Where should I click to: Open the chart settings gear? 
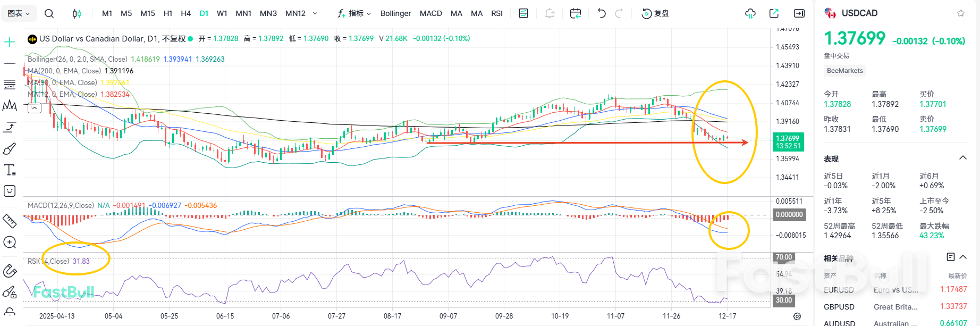797,316
